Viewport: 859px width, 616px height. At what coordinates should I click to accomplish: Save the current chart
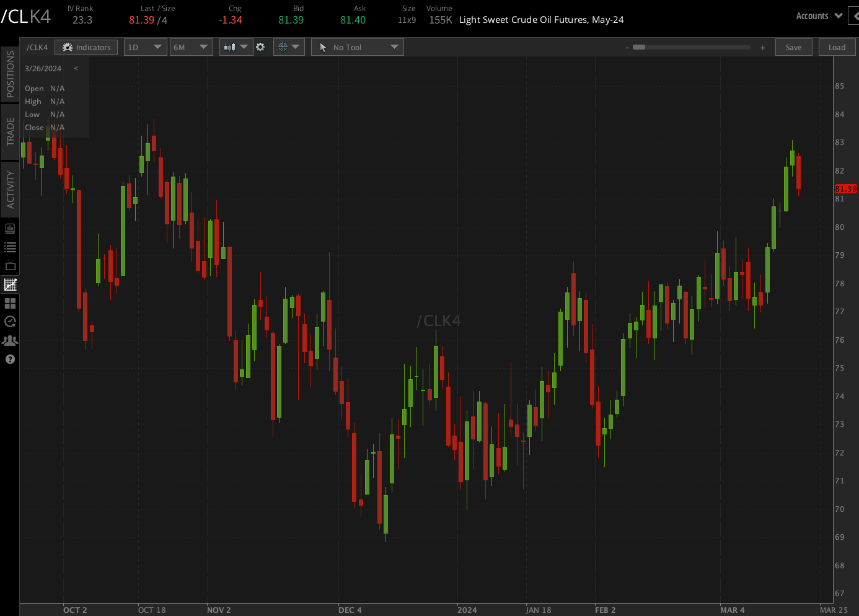(x=793, y=47)
